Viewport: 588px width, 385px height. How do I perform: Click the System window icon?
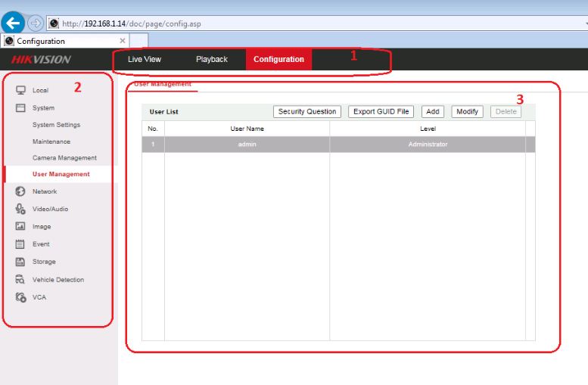click(20, 108)
